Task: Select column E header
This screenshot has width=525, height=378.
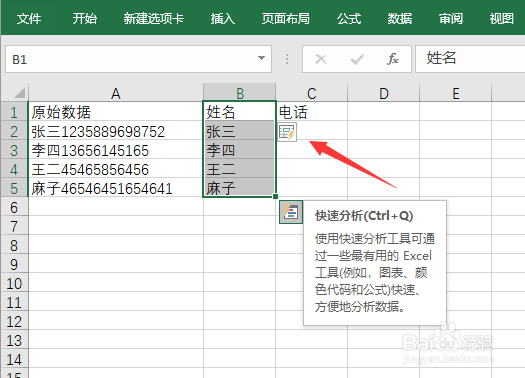Action: (x=456, y=93)
